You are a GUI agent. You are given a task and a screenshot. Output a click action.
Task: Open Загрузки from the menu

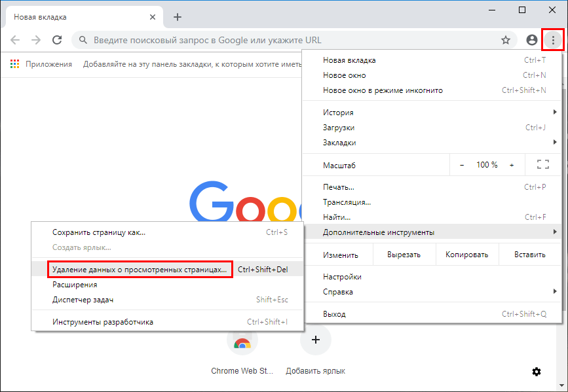pos(432,128)
